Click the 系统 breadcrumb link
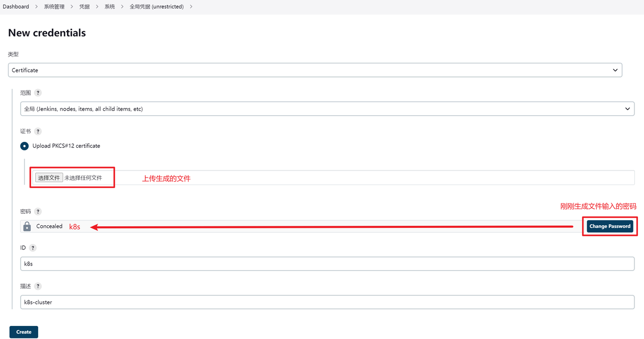 109,7
